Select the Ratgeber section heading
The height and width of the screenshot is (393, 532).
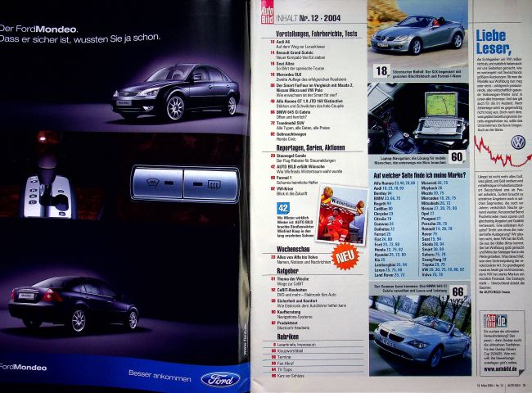tap(274, 271)
